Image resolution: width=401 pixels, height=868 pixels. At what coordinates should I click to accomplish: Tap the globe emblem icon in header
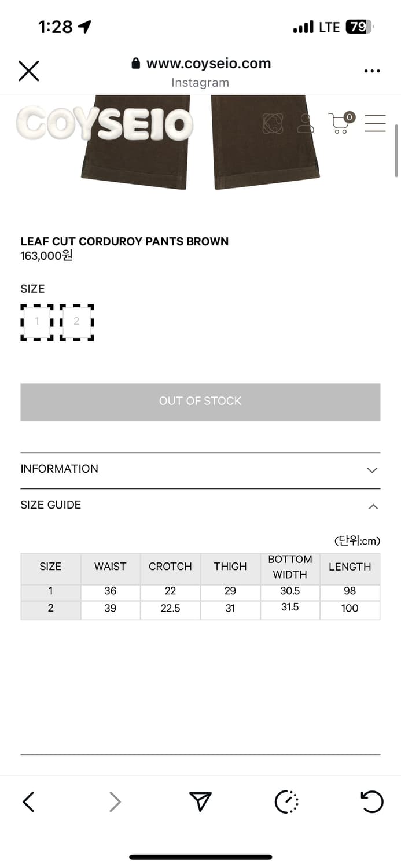click(x=273, y=123)
